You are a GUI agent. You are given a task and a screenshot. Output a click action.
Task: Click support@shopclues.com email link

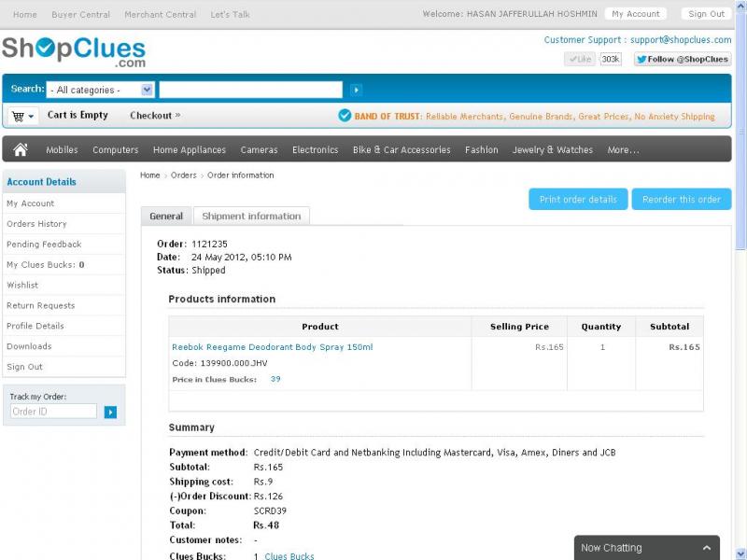(681, 40)
